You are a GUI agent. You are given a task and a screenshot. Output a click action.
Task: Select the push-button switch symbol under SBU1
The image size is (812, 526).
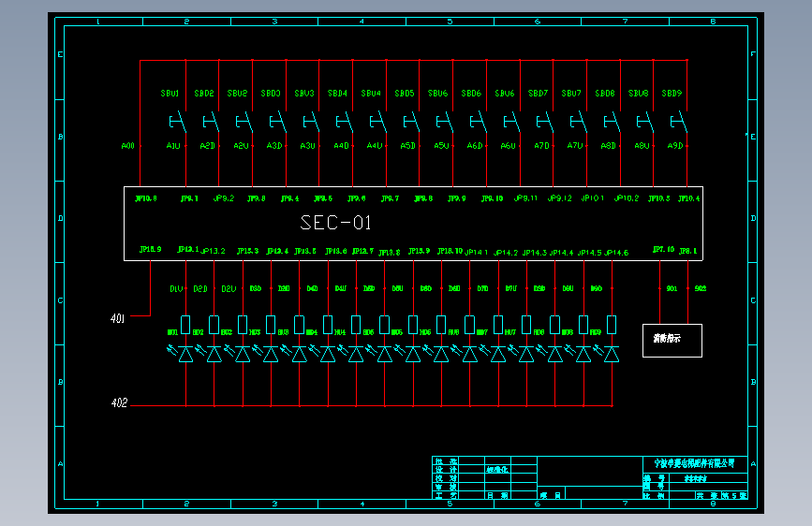coord(178,122)
